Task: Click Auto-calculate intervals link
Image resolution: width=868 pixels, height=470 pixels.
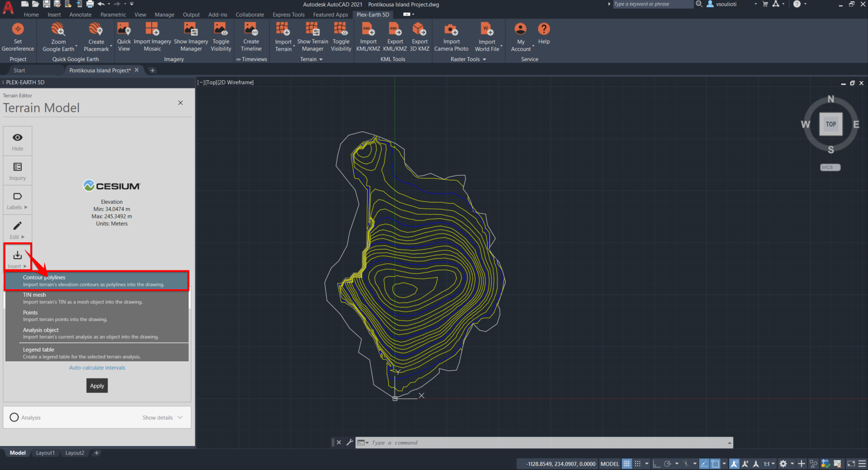Action: 97,368
